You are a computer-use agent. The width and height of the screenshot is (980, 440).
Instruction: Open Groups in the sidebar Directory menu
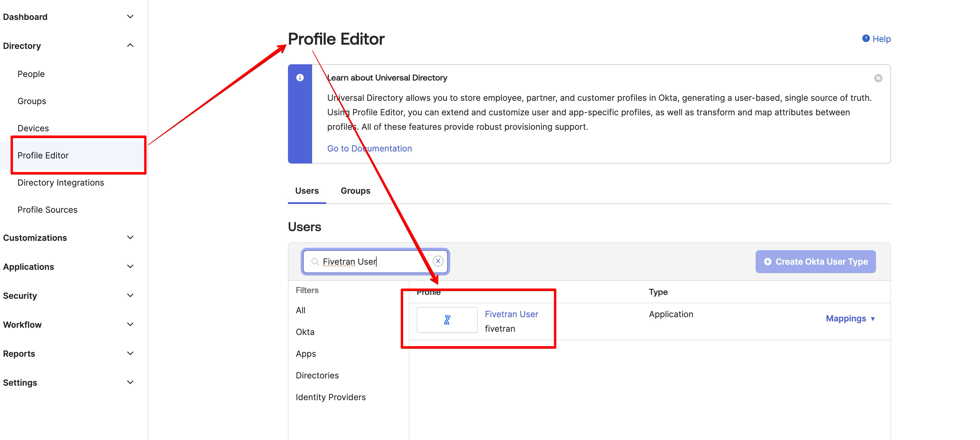[32, 101]
